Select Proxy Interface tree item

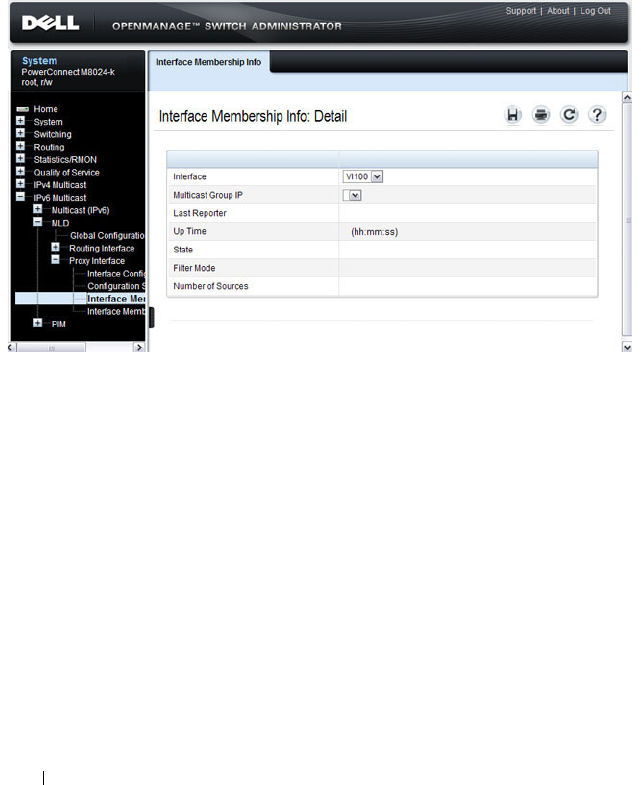[97, 261]
